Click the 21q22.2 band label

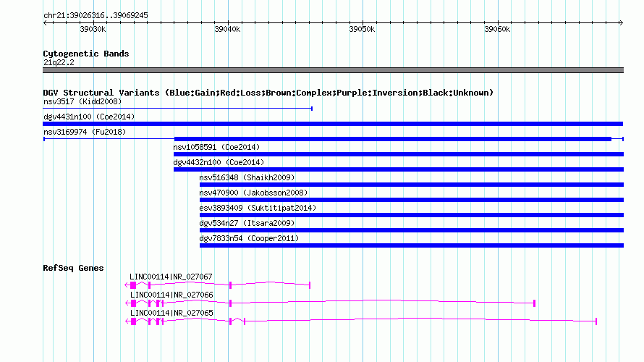pyautogui.click(x=59, y=62)
